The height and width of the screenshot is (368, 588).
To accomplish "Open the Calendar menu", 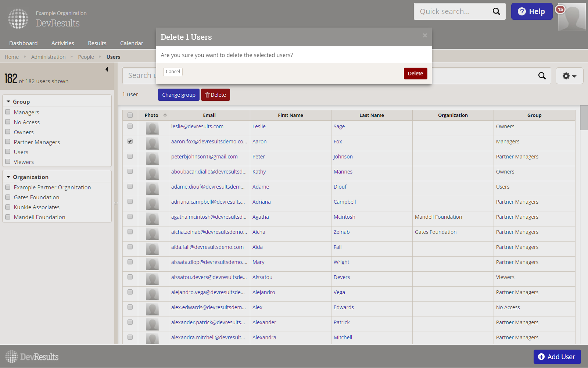I will (132, 43).
